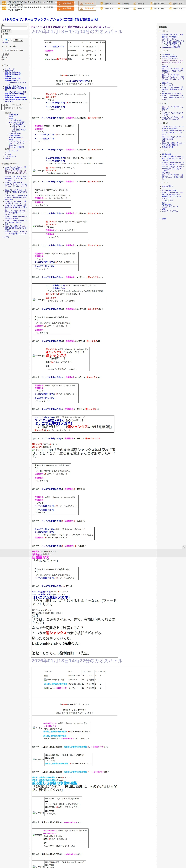Open ムルチプライガメラー in update history

click(170, 39)
